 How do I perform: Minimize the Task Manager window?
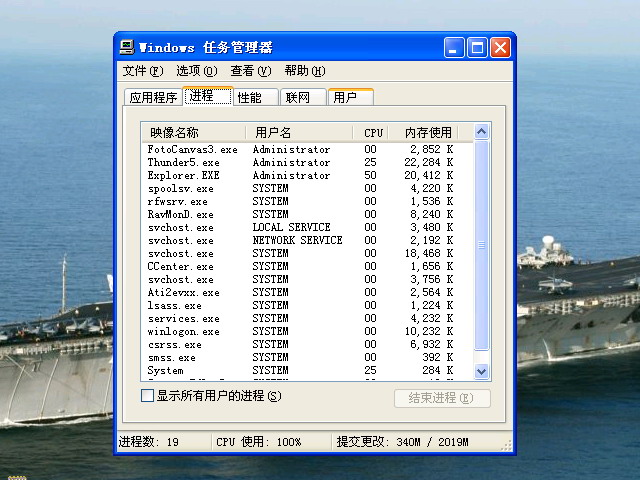click(x=454, y=48)
